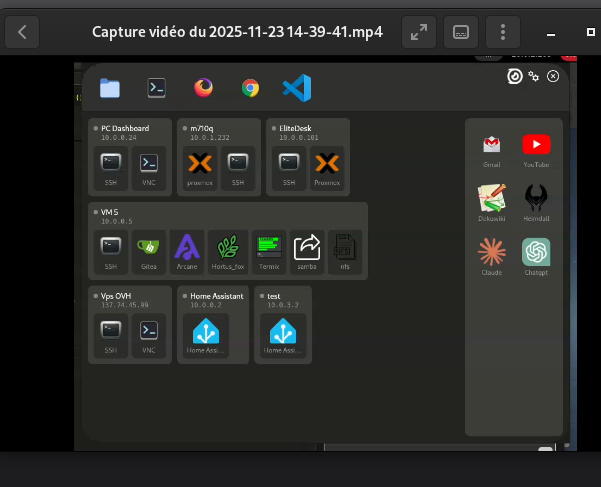The width and height of the screenshot is (601, 487).
Task: Launch the Google Chrome icon
Action: tap(250, 88)
